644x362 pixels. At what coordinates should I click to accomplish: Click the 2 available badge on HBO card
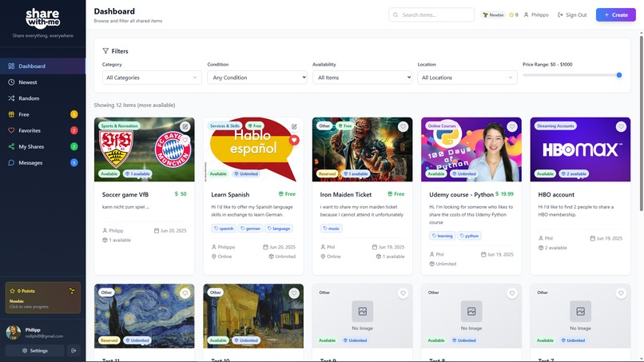pos(574,174)
